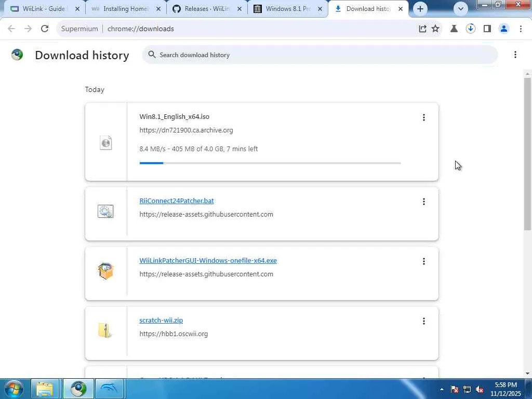532x399 pixels.
Task: Show hidden tray icons arrow
Action: (442, 389)
